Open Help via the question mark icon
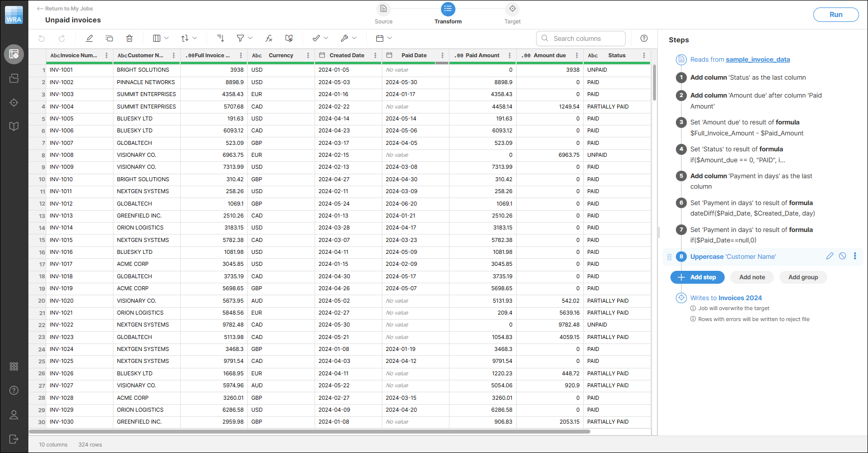Screen dimensions: 868x453 coord(14,390)
